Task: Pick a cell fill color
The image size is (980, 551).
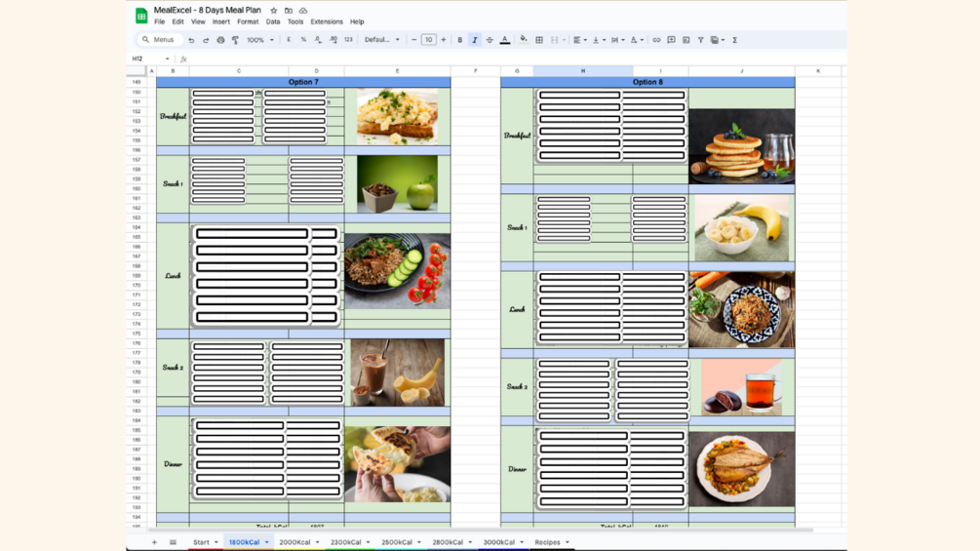Action: pos(524,40)
